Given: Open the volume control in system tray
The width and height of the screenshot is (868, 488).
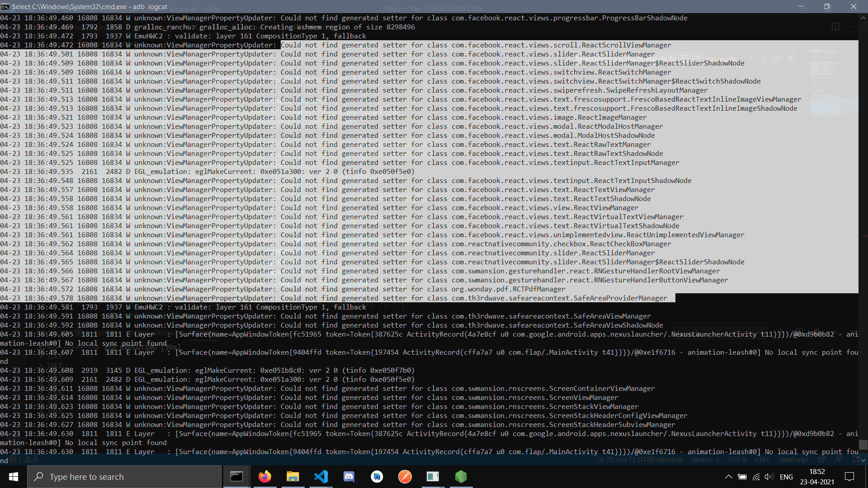Looking at the screenshot, I should tap(769, 477).
